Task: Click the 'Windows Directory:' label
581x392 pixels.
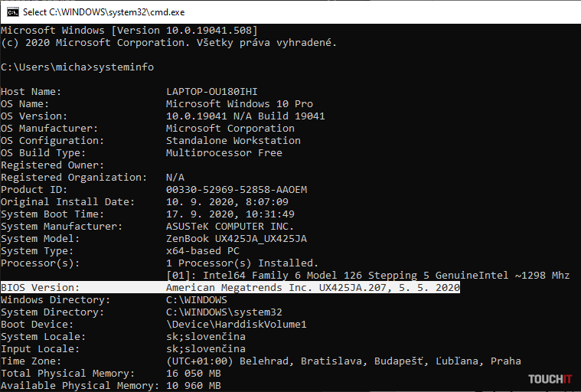Action: (56, 300)
